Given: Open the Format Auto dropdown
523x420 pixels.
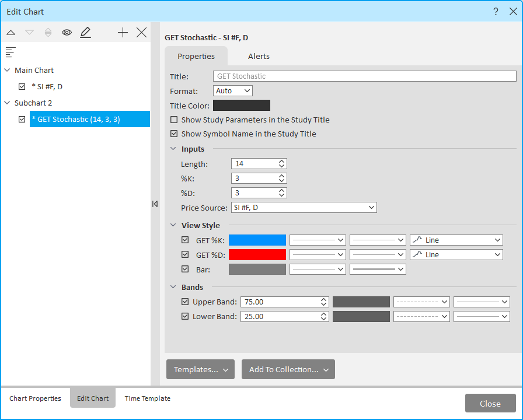Looking at the screenshot, I should click(233, 90).
